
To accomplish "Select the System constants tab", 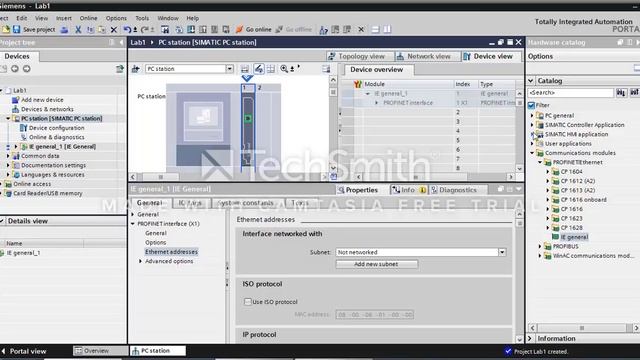I will point(246,202).
